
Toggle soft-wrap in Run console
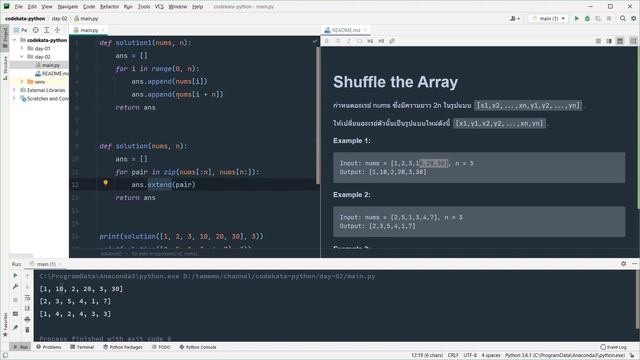(x=27, y=298)
